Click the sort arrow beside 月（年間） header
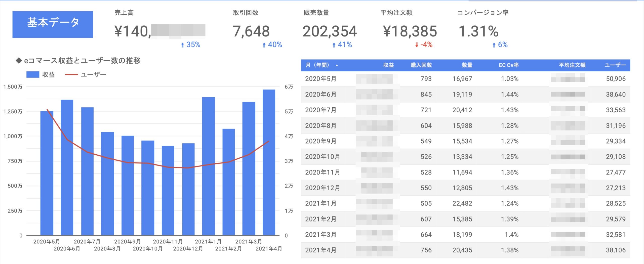The height and width of the screenshot is (264, 644). pyautogui.click(x=337, y=65)
